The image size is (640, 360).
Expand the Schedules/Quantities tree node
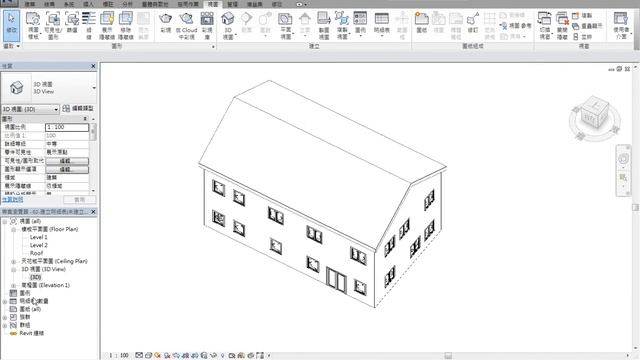click(5, 301)
